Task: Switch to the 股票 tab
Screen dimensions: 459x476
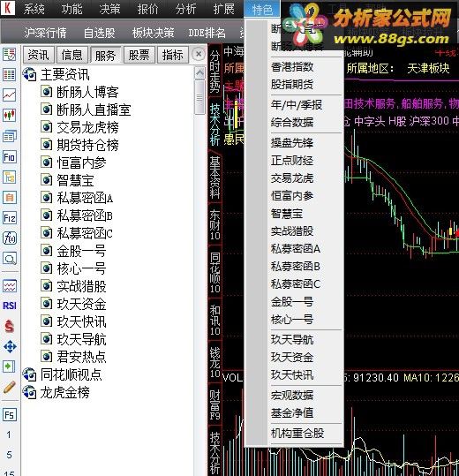Action: tap(139, 55)
